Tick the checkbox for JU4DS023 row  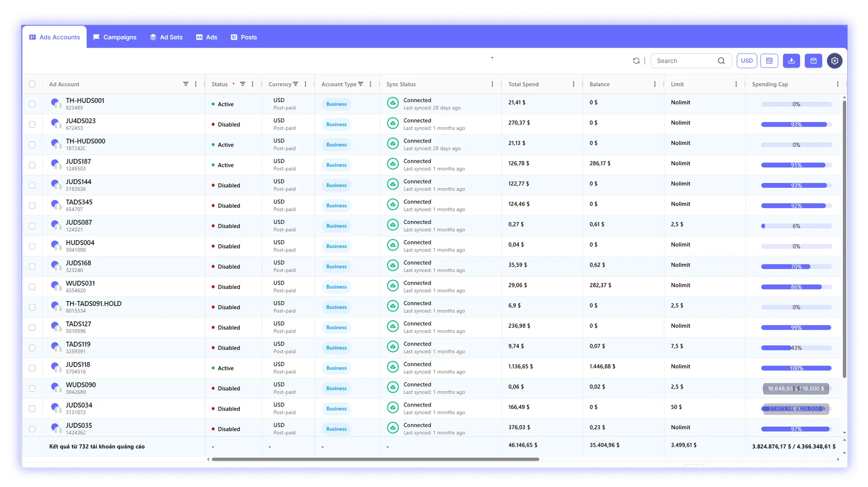(32, 124)
